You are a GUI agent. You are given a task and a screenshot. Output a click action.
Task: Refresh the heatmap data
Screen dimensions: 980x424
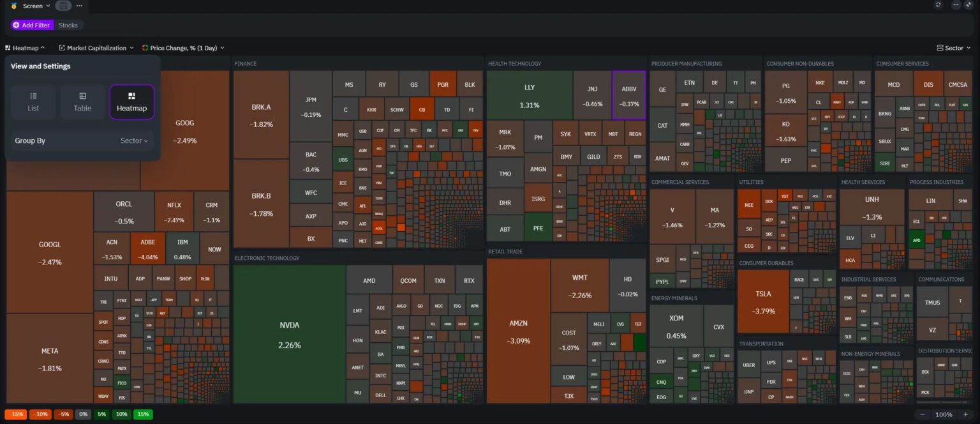(x=938, y=5)
